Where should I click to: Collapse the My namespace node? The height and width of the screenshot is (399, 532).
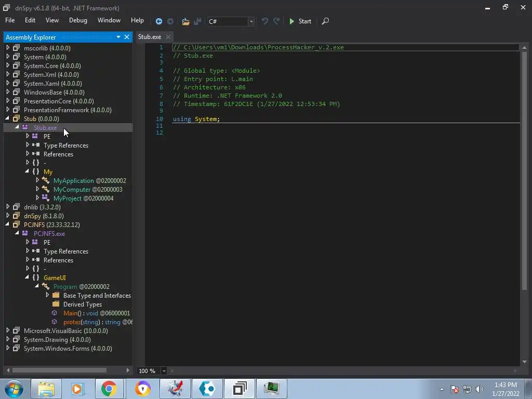(x=27, y=171)
